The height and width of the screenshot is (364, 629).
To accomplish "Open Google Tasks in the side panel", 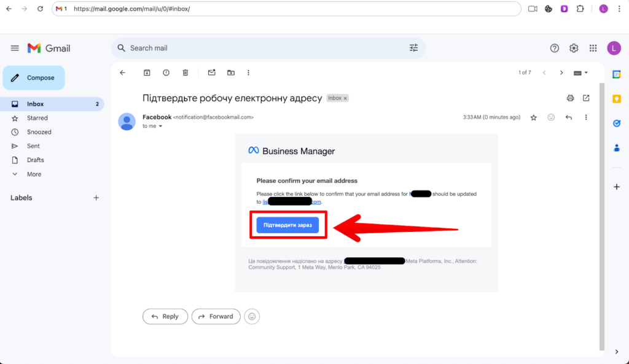I will point(617,123).
